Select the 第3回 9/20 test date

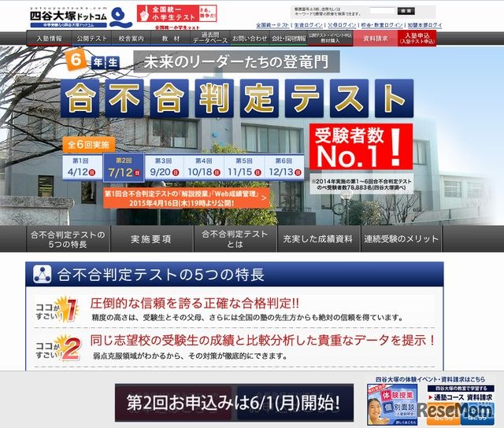(165, 168)
